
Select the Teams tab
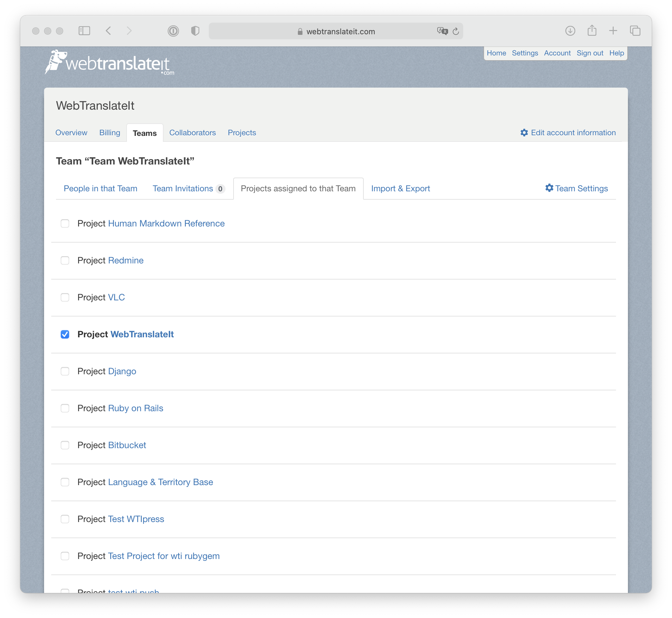[145, 133]
